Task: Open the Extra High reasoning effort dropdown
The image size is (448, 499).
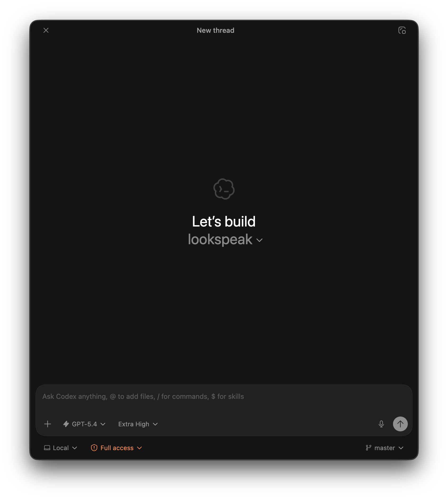Action: (x=138, y=424)
